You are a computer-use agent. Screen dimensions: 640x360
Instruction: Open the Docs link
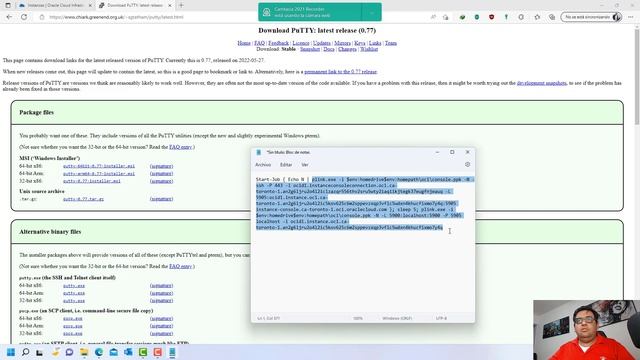click(329, 49)
